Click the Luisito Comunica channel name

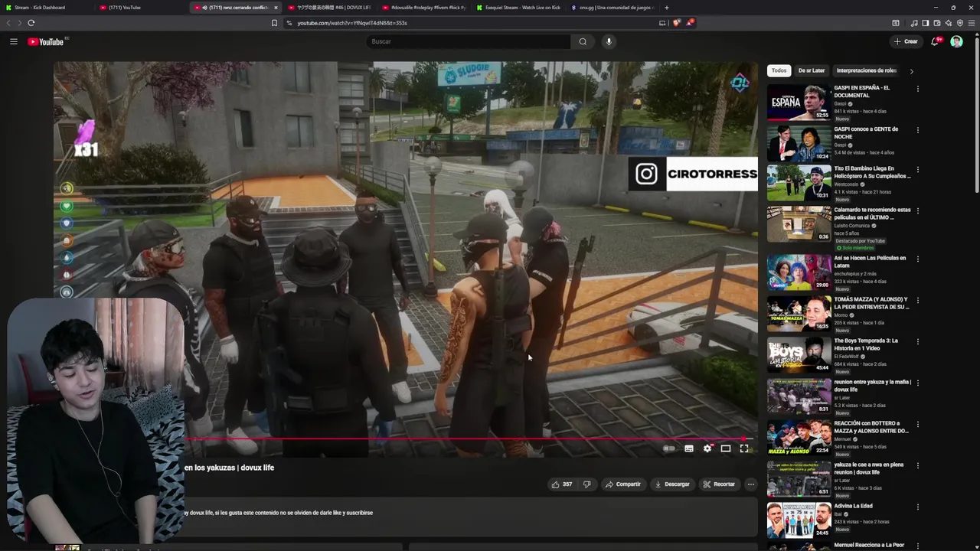(x=852, y=226)
